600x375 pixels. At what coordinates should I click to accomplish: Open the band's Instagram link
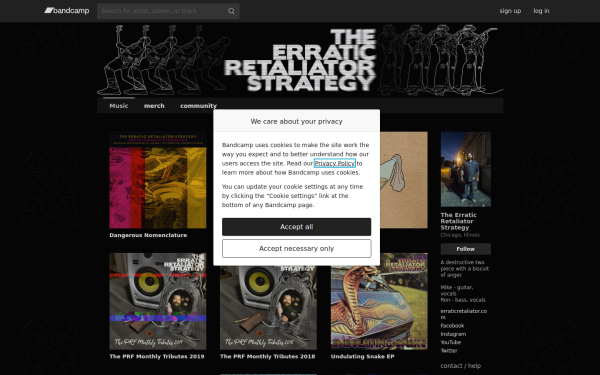click(x=453, y=334)
